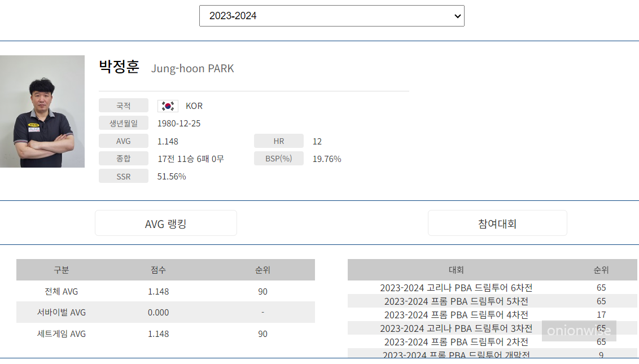Switch to the AVG 랭킹 section
Viewport: 639px width, 364px height.
[x=165, y=222]
